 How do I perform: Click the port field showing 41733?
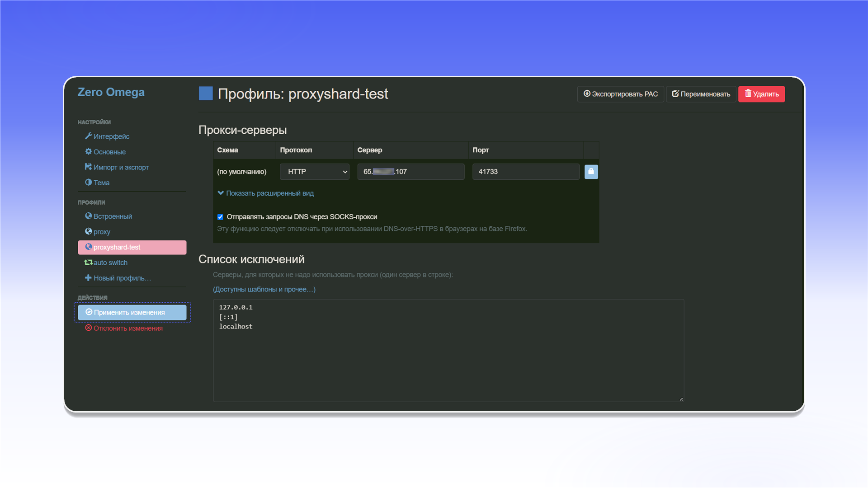[x=526, y=172]
